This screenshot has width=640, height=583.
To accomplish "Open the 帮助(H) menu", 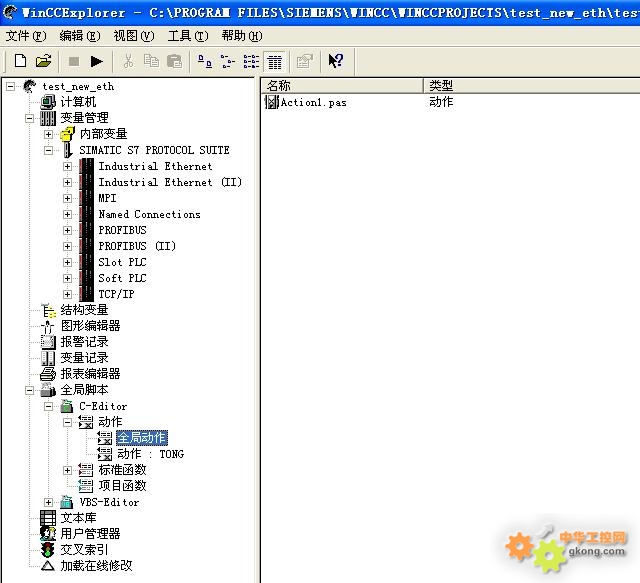I will (x=242, y=36).
